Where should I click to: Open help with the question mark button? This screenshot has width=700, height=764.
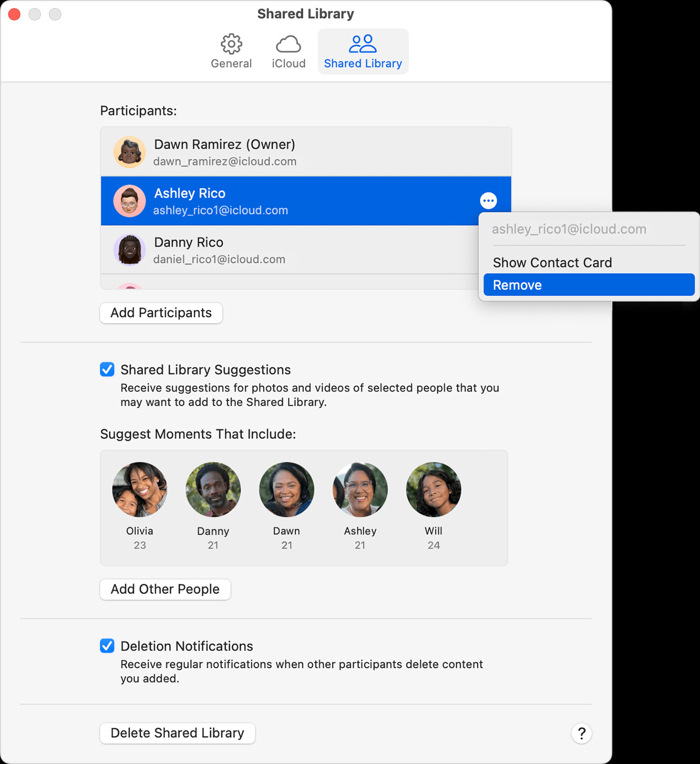click(581, 733)
